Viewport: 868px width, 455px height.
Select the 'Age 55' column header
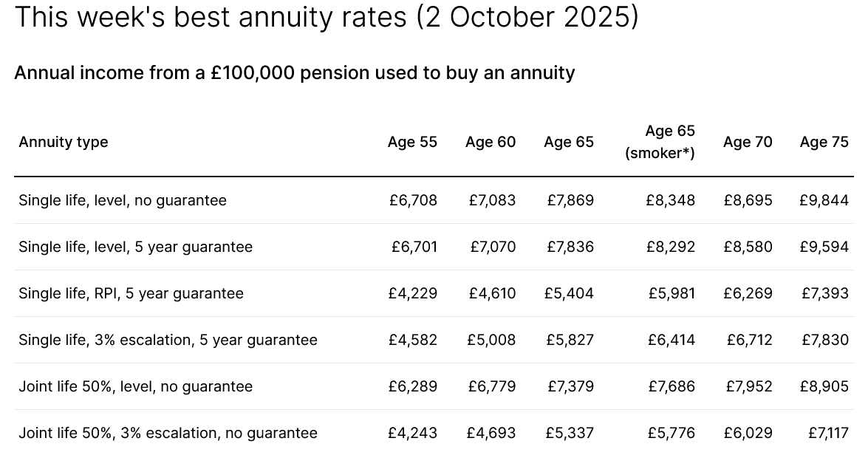(x=412, y=142)
